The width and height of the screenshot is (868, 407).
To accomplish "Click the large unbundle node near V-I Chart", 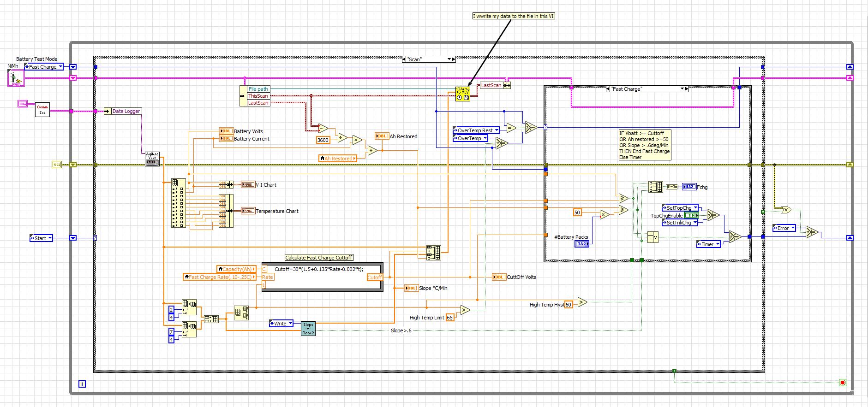I will (x=178, y=203).
